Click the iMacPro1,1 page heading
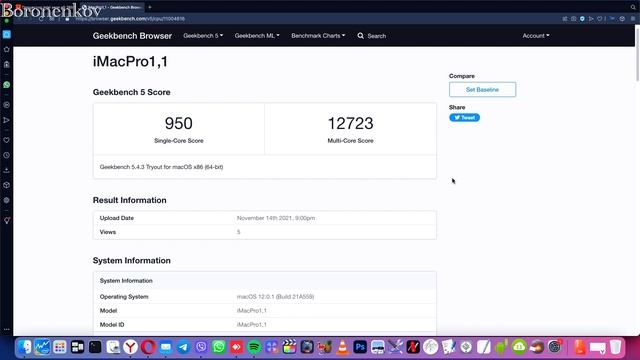 click(130, 62)
